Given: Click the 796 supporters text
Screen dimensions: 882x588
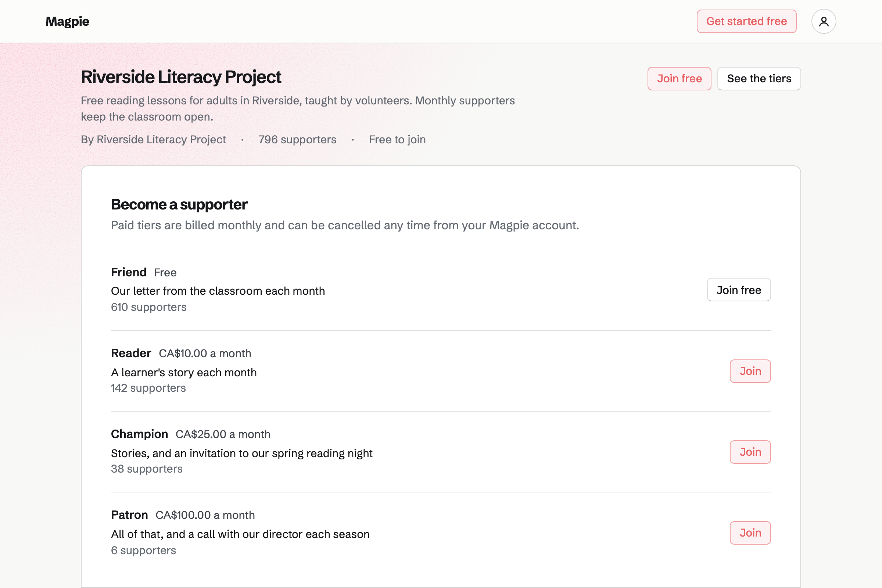Looking at the screenshot, I should [x=297, y=140].
